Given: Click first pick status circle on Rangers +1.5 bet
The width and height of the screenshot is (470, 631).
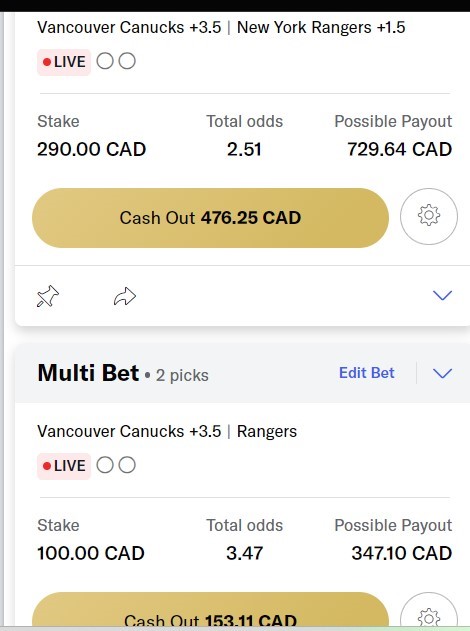Looking at the screenshot, I should point(105,61).
